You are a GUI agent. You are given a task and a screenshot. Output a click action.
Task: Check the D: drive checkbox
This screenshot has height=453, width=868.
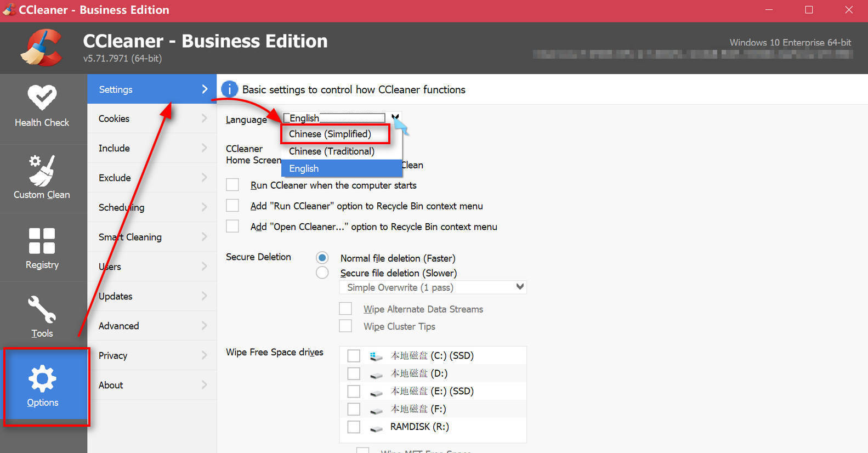click(354, 373)
